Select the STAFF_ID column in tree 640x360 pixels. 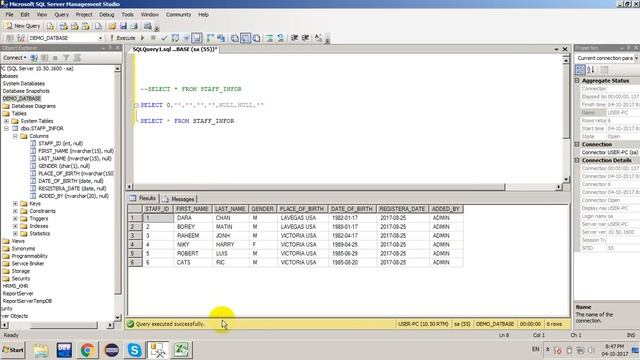(60, 143)
